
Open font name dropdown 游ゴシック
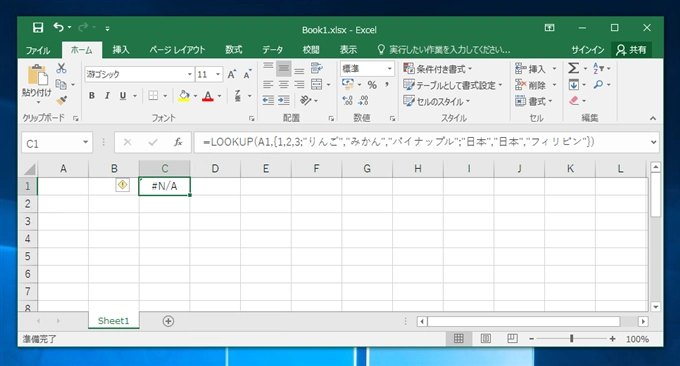click(190, 74)
